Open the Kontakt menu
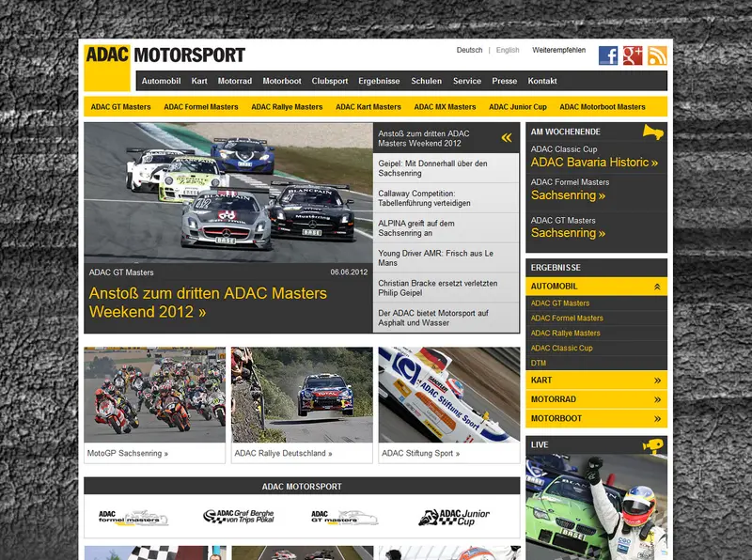 point(542,81)
